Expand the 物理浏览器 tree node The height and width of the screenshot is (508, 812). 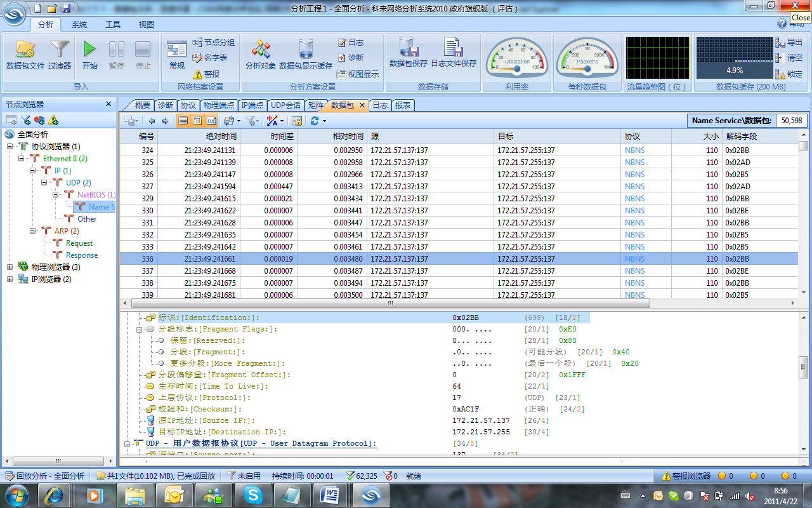tap(10, 267)
